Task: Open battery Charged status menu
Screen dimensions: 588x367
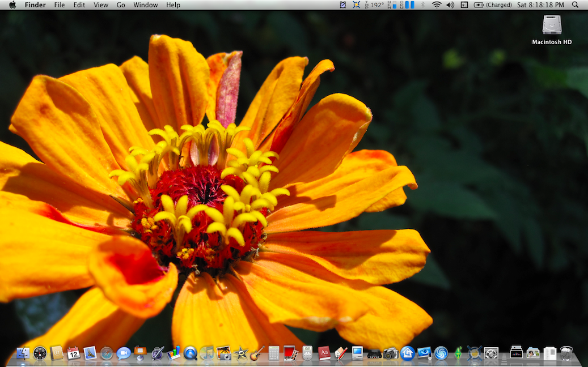Action: coord(493,5)
